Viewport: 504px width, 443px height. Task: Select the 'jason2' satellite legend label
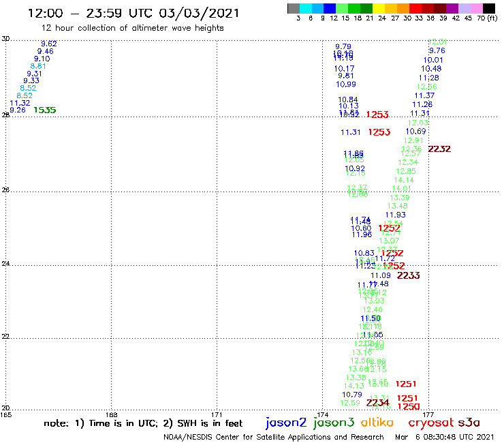click(x=286, y=423)
